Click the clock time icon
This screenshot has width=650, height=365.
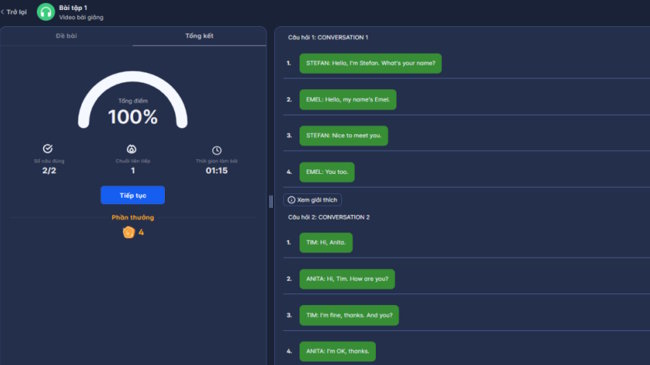click(x=216, y=150)
